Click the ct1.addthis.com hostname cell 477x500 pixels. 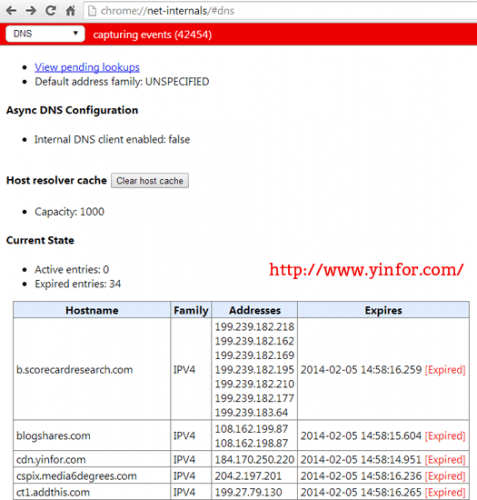(92, 492)
